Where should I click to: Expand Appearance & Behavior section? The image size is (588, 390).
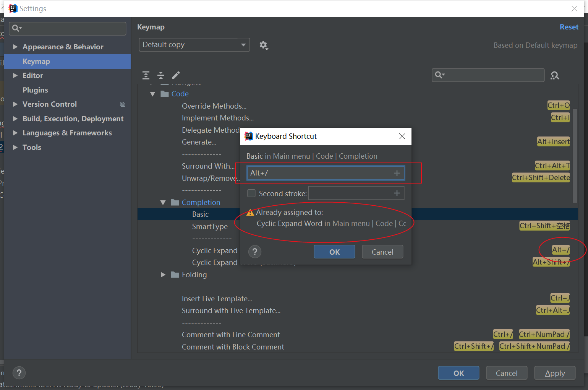pos(15,47)
